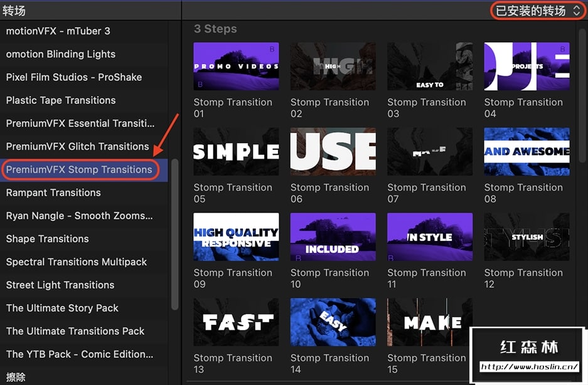This screenshot has width=588, height=385.
Task: Click the "Stomp Transition 04" label
Action: [523, 108]
